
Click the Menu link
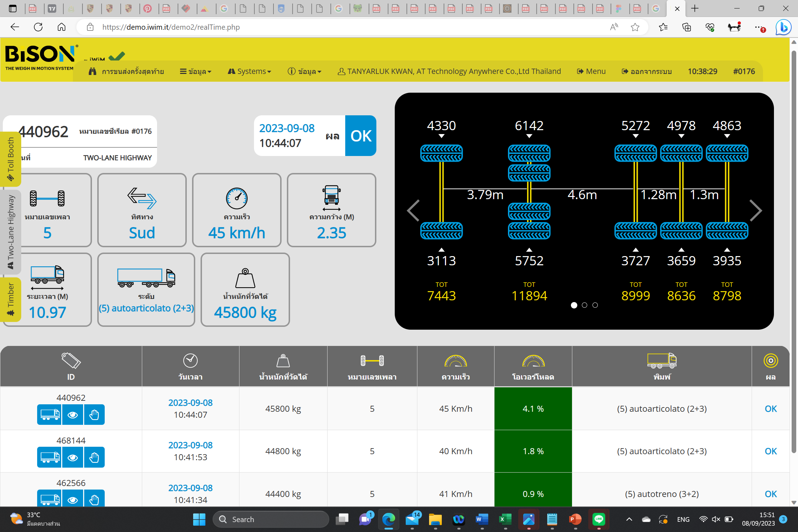click(x=591, y=71)
